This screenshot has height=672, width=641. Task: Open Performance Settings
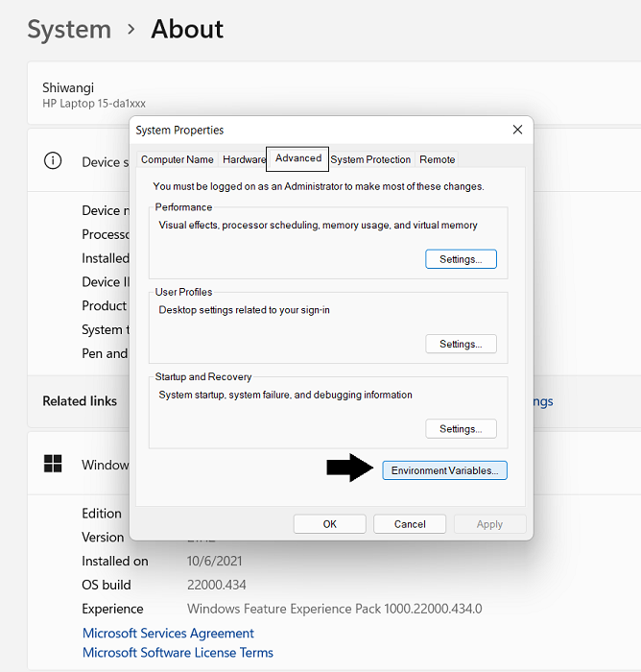[461, 259]
